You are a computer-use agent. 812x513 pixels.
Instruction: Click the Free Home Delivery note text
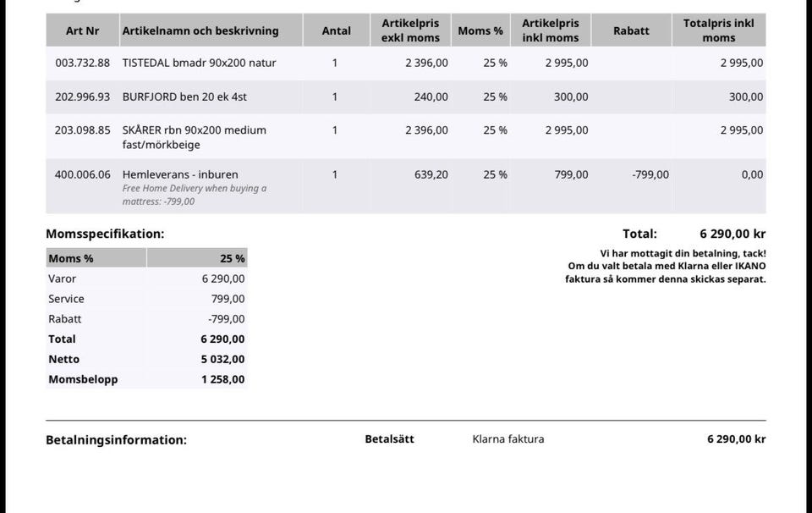[194, 195]
